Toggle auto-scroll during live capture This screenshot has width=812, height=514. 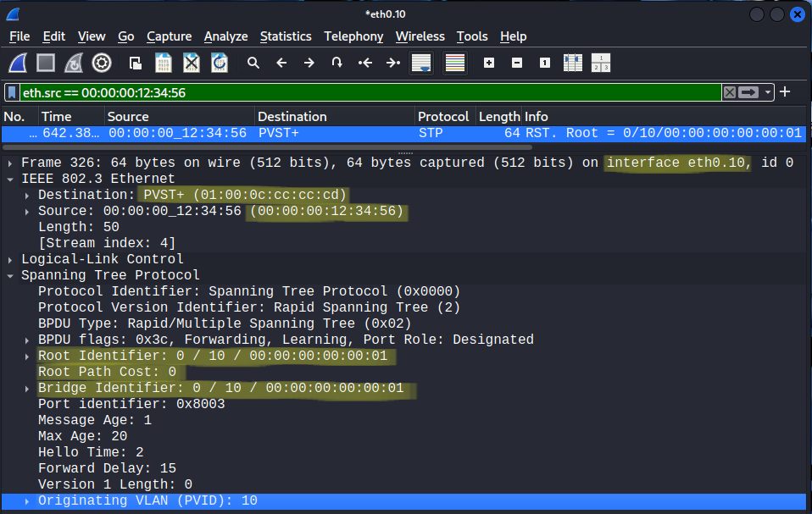tap(421, 63)
